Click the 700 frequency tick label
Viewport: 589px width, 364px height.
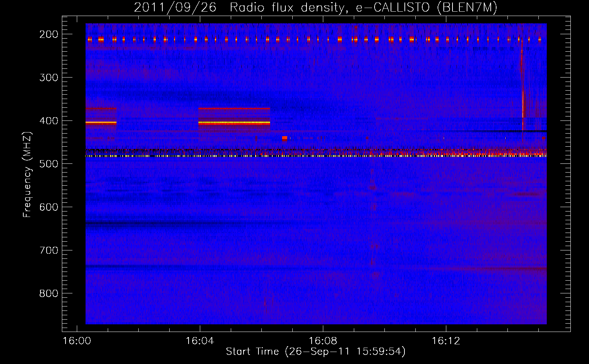(48, 250)
